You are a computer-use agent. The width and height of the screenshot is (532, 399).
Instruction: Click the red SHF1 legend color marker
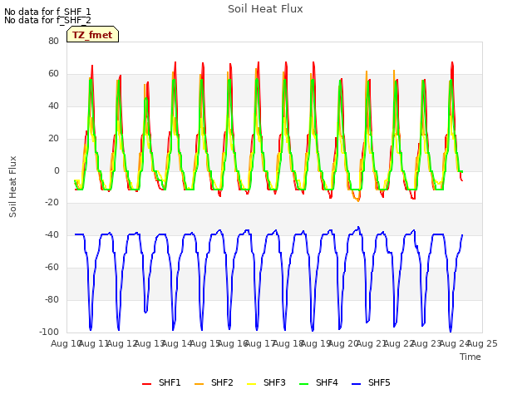(146, 384)
